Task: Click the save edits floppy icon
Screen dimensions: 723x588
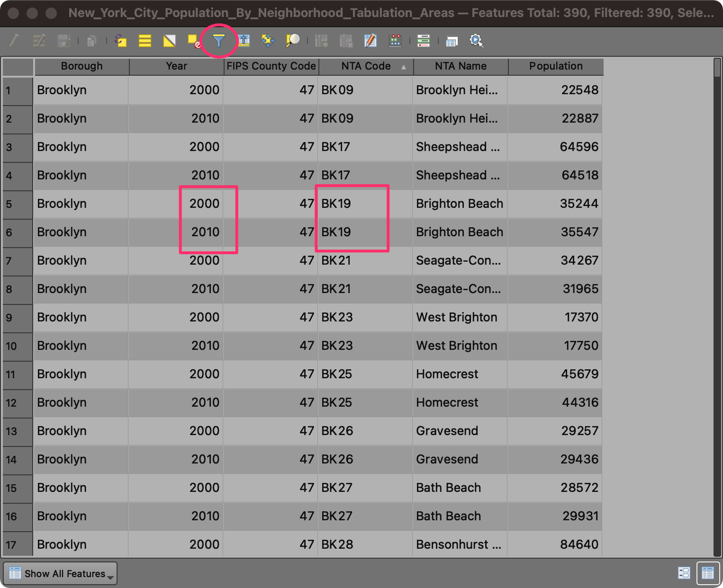Action: pos(63,41)
